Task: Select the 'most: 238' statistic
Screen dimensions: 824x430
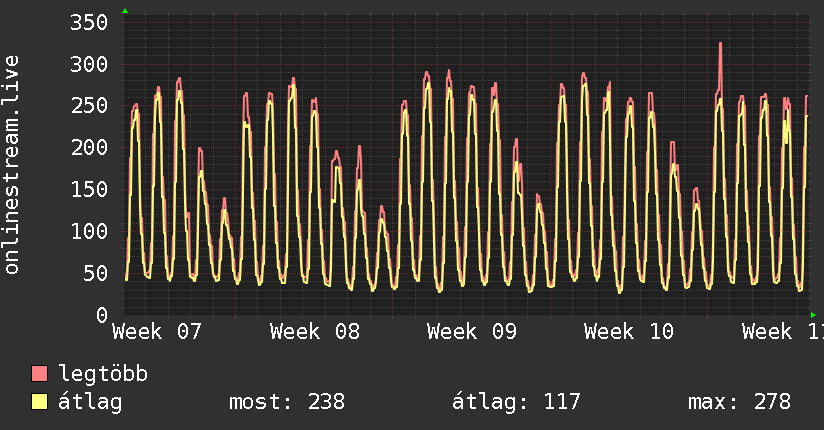Action: click(286, 402)
